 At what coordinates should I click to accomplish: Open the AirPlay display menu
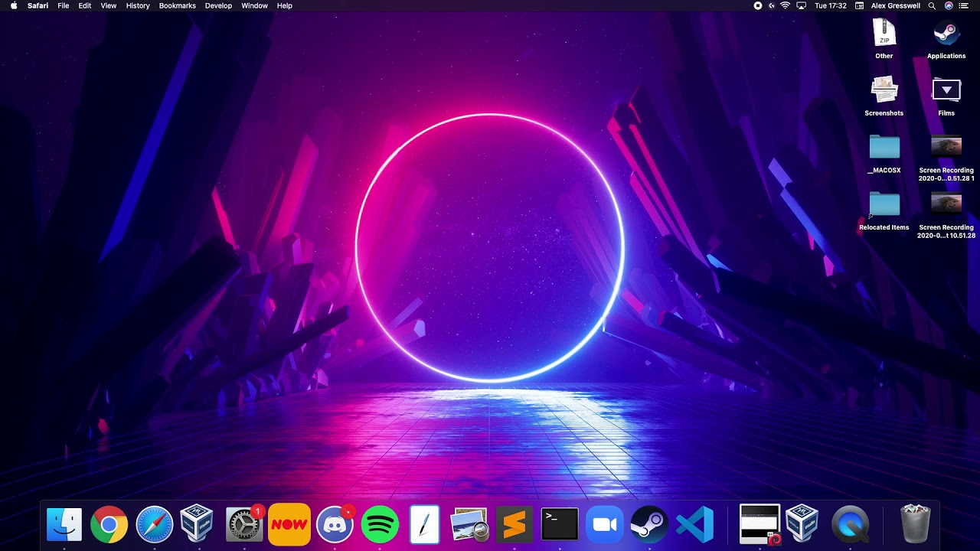click(802, 5)
